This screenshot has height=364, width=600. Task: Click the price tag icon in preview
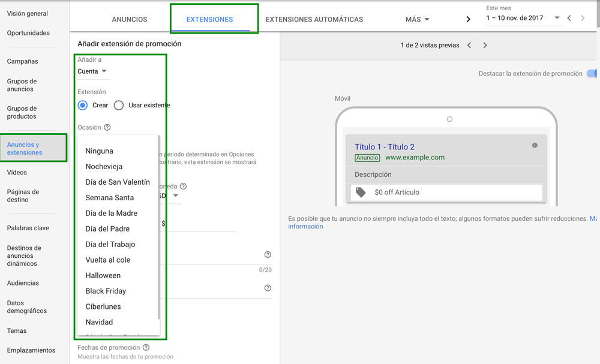[361, 192]
